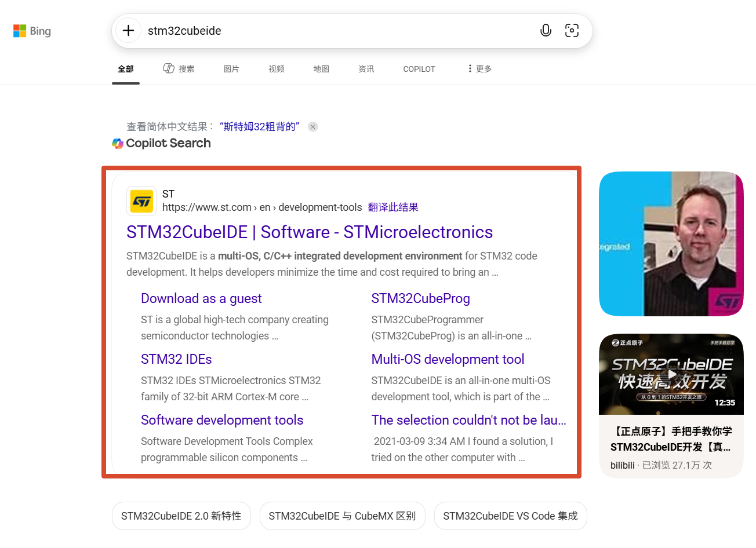Click the 12:35 video duration badge

point(725,403)
